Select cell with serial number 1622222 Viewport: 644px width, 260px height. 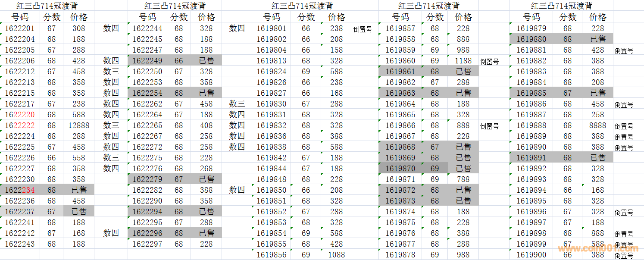pyautogui.click(x=20, y=125)
